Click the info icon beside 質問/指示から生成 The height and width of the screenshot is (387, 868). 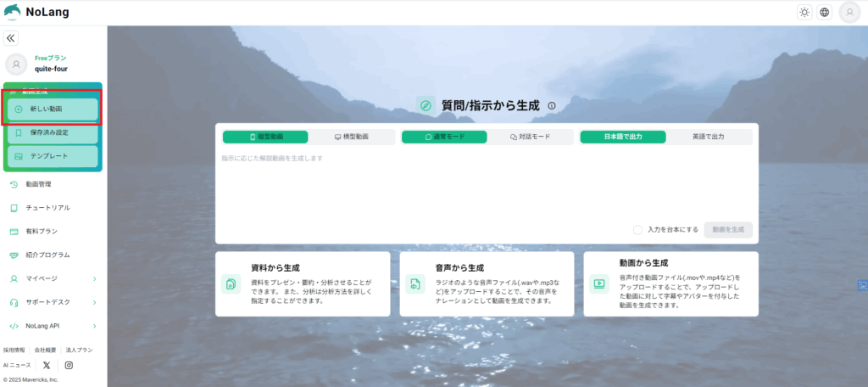pyautogui.click(x=551, y=106)
